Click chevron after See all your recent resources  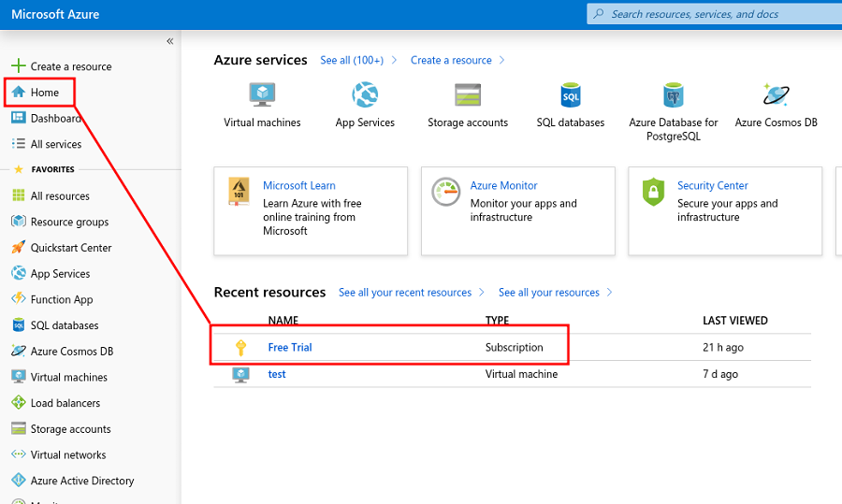click(482, 293)
